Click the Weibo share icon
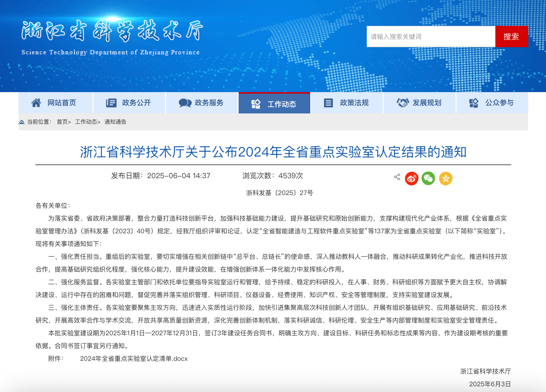This screenshot has height=392, width=546. point(411,178)
